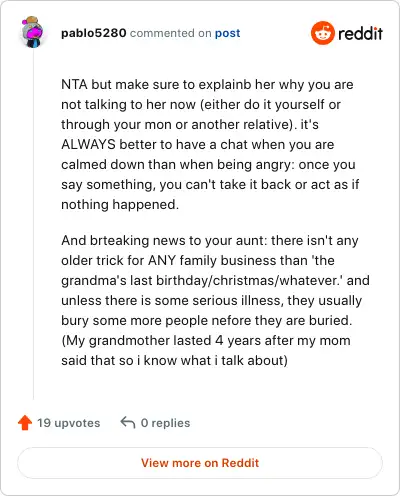Click the 'commented on' header text

tap(170, 33)
